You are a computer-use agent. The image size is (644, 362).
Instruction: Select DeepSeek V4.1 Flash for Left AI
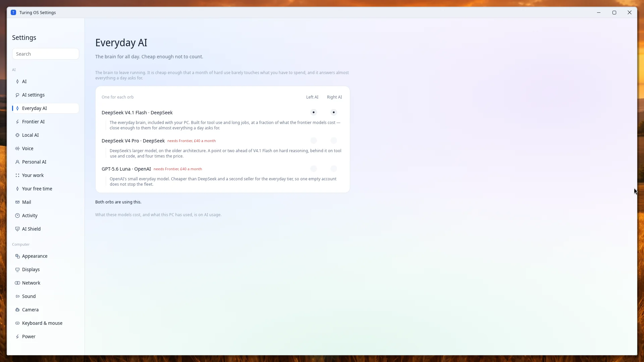pyautogui.click(x=314, y=112)
